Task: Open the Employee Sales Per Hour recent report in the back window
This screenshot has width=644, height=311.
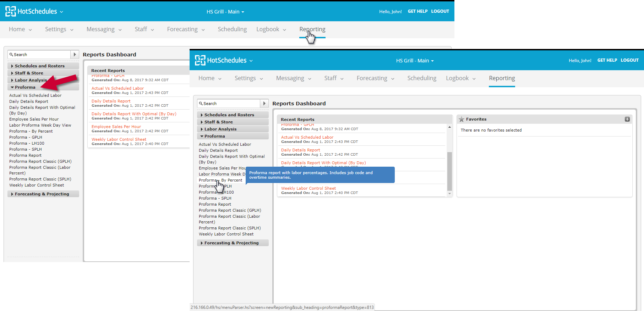Action: [x=116, y=127]
